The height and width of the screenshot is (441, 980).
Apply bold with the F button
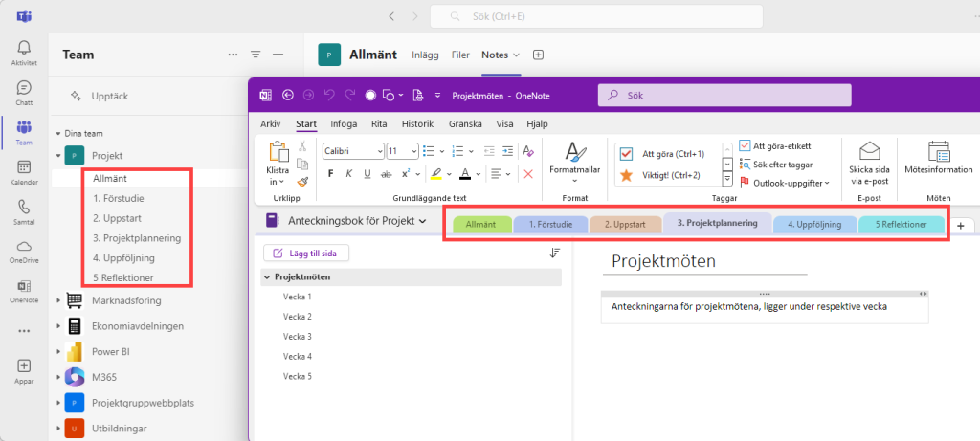click(331, 174)
